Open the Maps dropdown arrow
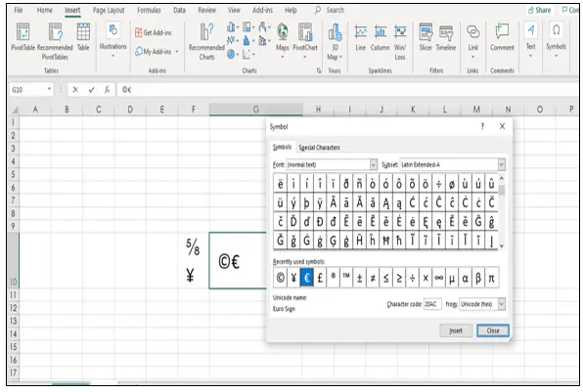The width and height of the screenshot is (583, 392). click(282, 57)
